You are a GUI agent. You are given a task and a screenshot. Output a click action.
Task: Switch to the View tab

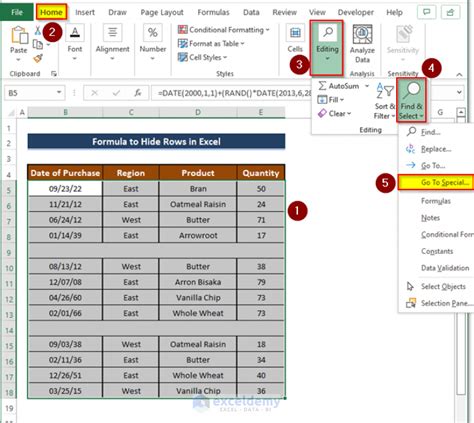(317, 12)
